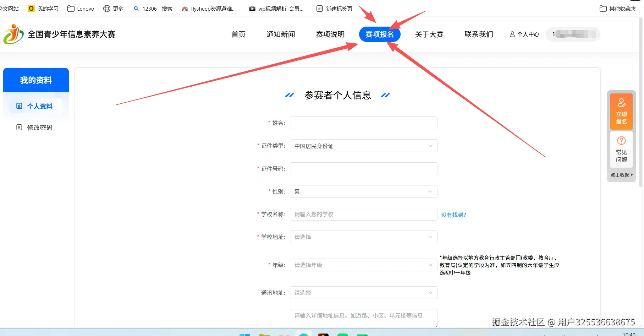Open the 赛项说明 navigation item

330,34
